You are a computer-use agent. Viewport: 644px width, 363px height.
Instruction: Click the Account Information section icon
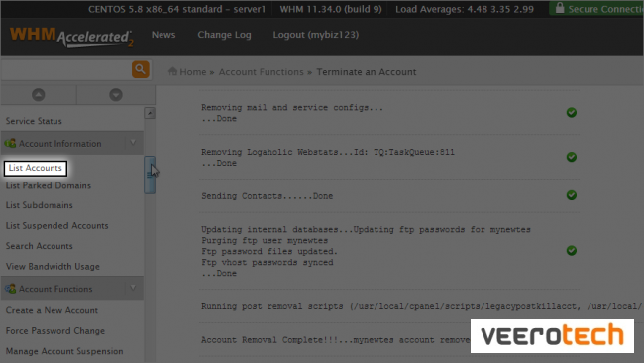[x=10, y=143]
